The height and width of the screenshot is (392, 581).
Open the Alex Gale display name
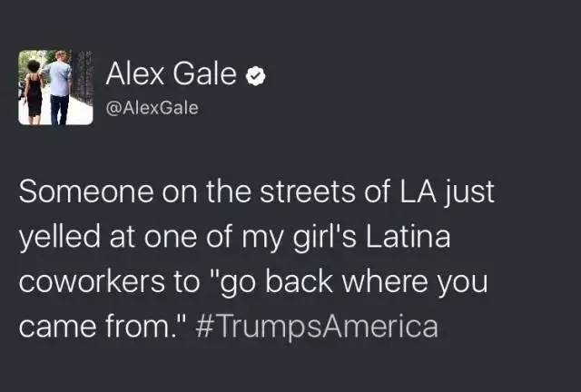tap(172, 76)
